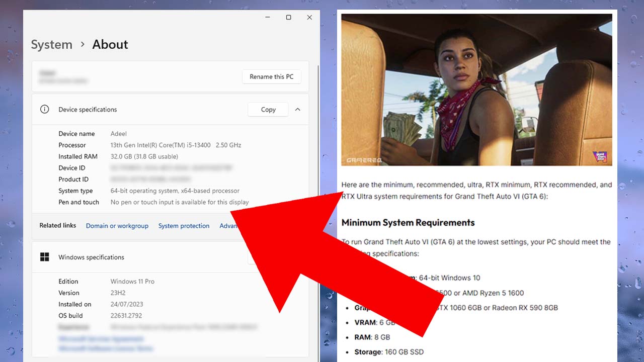
Task: Copy the device specifications
Action: click(268, 109)
